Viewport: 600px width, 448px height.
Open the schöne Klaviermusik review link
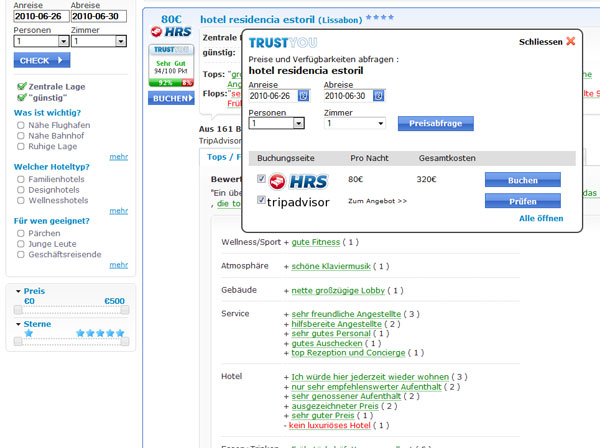pyautogui.click(x=331, y=266)
